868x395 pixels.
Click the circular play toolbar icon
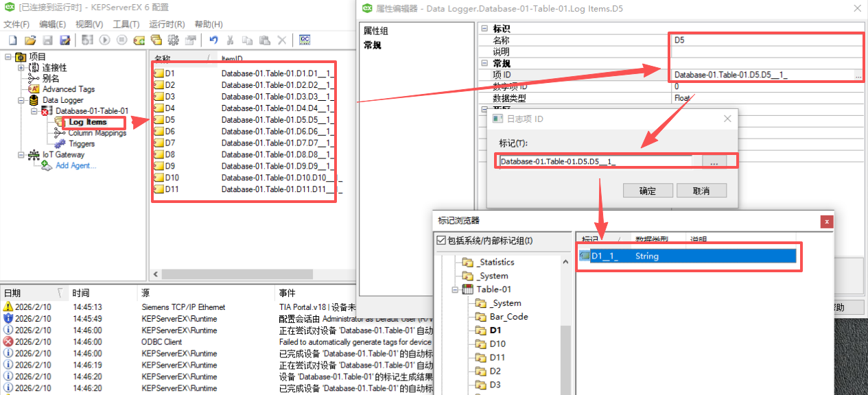[x=105, y=40]
